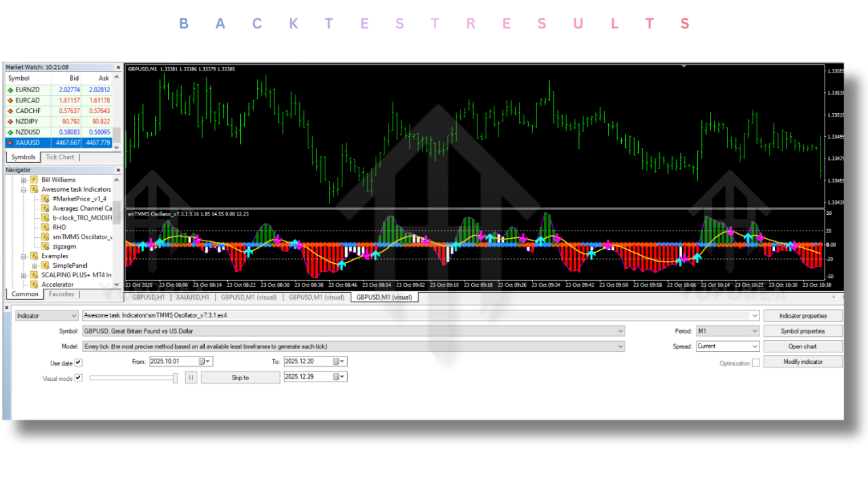
Task: Select XAUUSD in Market Watch
Action: click(x=27, y=142)
